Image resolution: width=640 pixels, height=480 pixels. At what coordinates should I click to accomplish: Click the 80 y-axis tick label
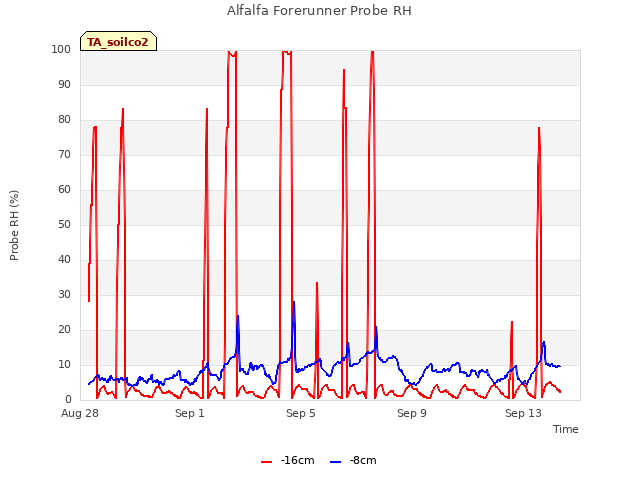tap(64, 120)
